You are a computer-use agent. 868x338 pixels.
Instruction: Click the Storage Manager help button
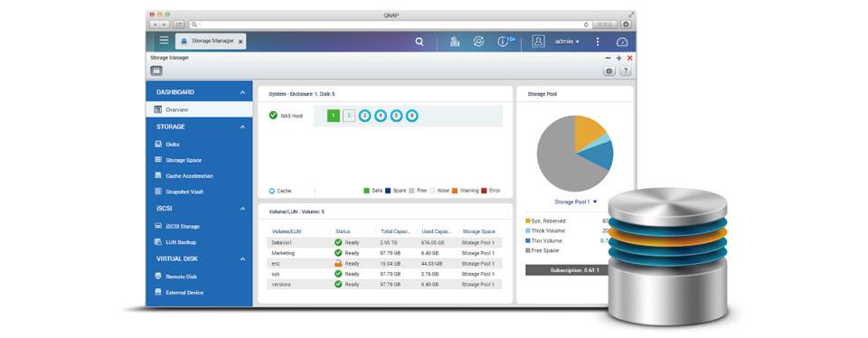coord(625,70)
